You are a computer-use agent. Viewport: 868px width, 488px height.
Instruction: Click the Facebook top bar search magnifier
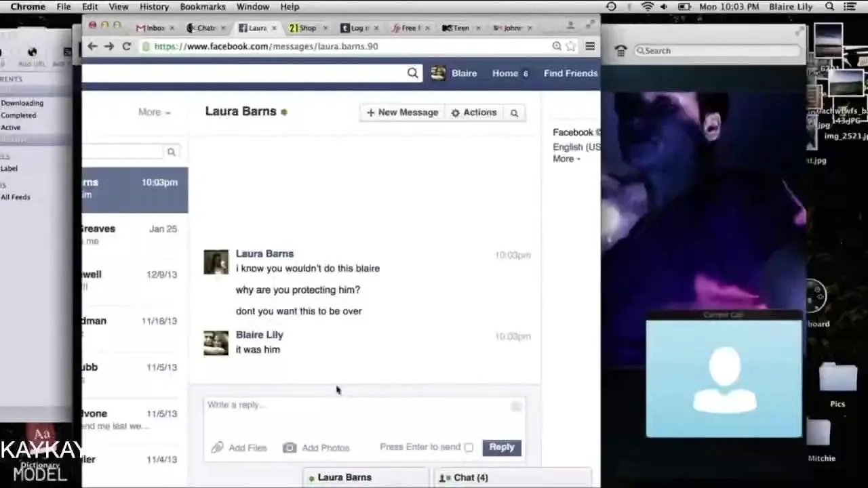pyautogui.click(x=412, y=73)
